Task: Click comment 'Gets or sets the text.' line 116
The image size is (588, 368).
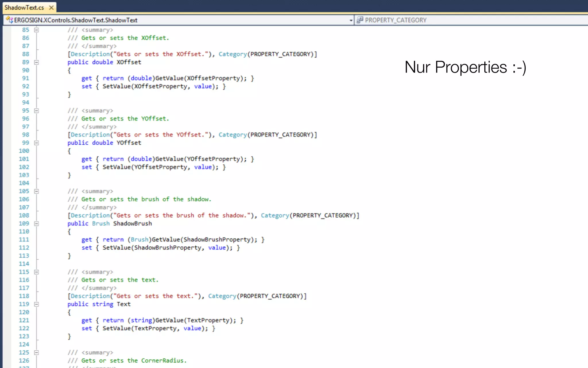Action: pyautogui.click(x=113, y=280)
